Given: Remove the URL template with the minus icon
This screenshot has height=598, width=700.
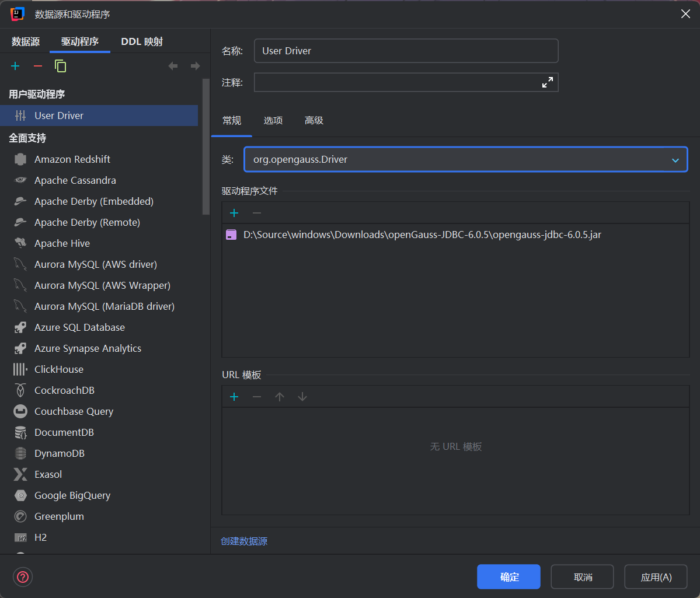Looking at the screenshot, I should 257,397.
